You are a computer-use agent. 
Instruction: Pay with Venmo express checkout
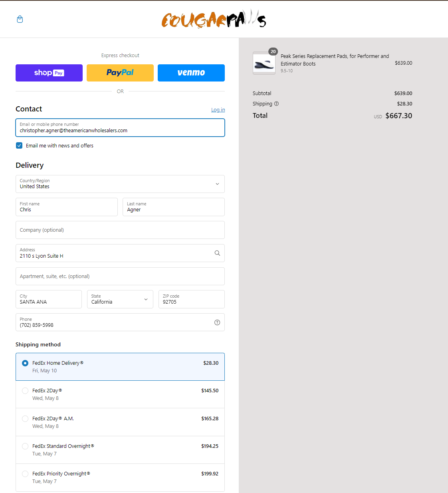[191, 73]
